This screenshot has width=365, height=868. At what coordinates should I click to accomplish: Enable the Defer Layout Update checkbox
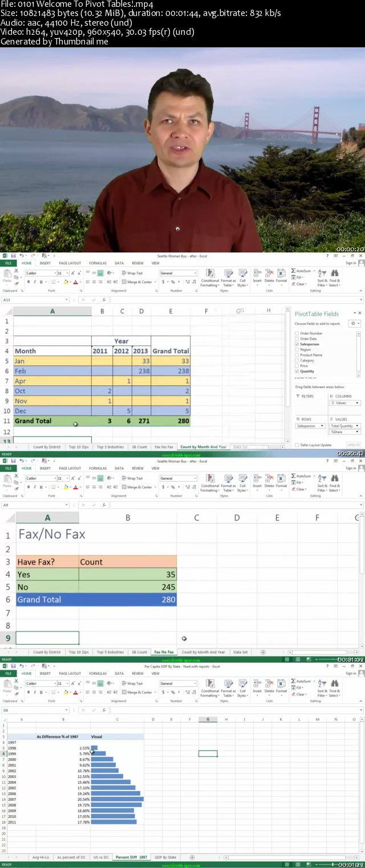coord(297,445)
